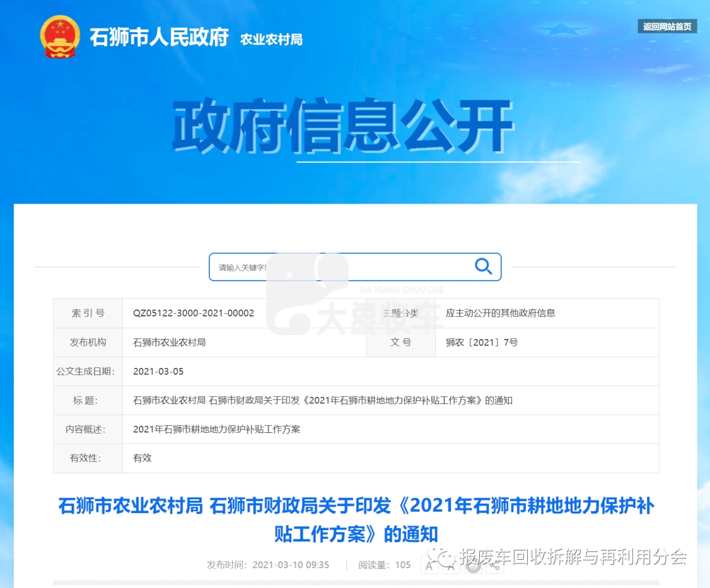Click the 农业农村局 department name
710x588 pixels.
(x=271, y=39)
